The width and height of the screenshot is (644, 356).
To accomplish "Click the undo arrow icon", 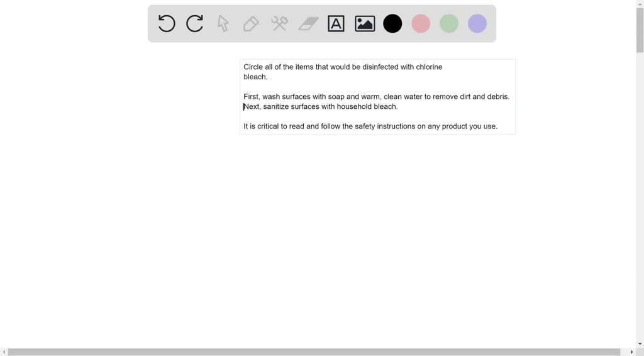I will point(167,23).
